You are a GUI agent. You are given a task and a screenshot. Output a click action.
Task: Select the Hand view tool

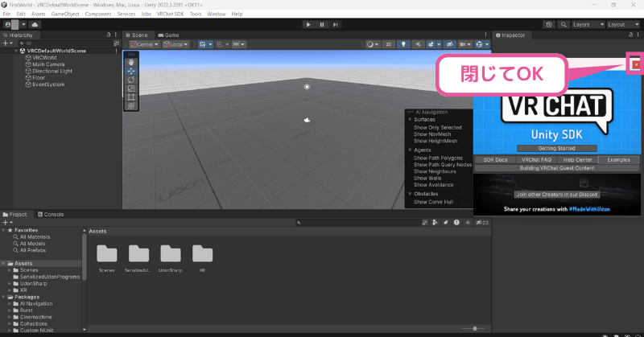click(131, 62)
